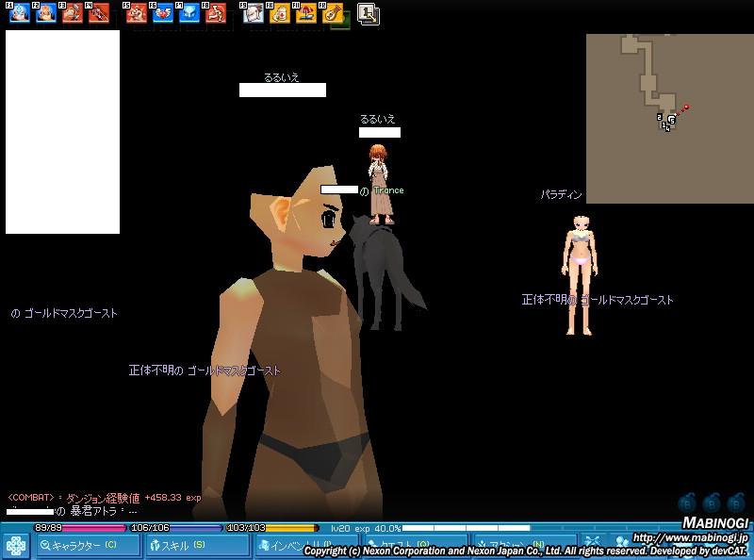The width and height of the screenshot is (754, 560).
Task: Select the black horse
Action: click(x=385, y=273)
